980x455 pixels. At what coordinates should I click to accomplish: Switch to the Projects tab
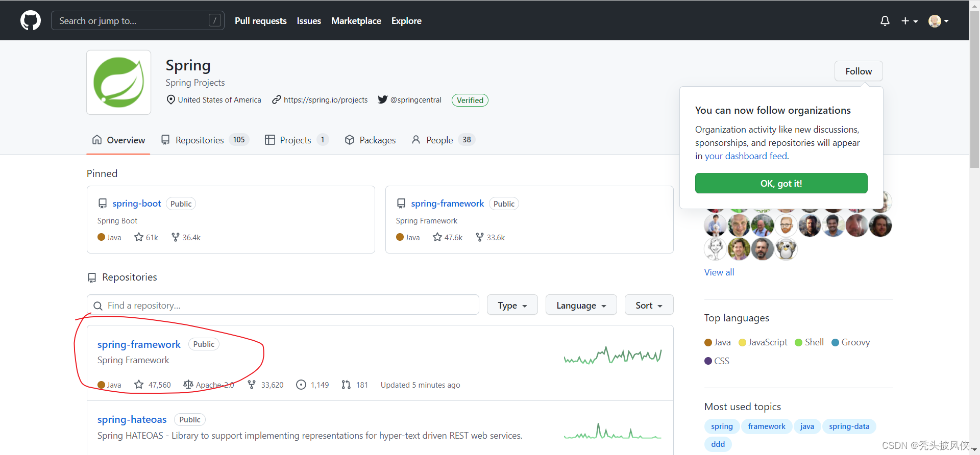point(296,140)
